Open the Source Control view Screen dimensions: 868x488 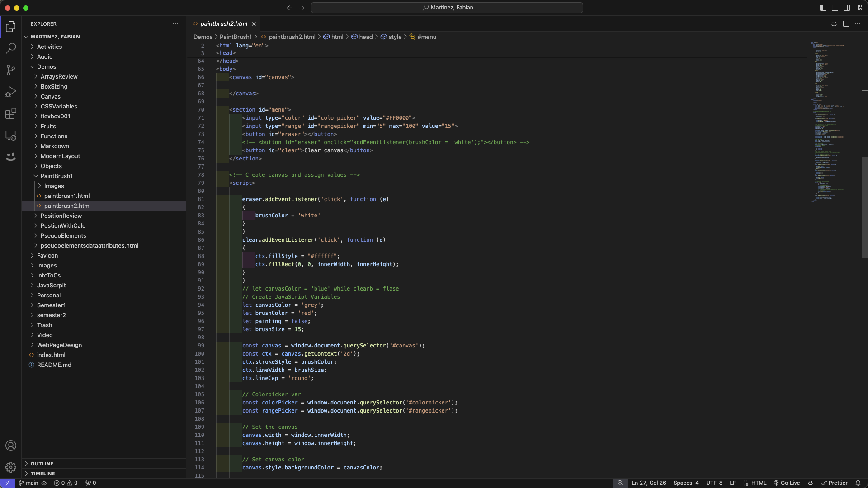point(11,70)
